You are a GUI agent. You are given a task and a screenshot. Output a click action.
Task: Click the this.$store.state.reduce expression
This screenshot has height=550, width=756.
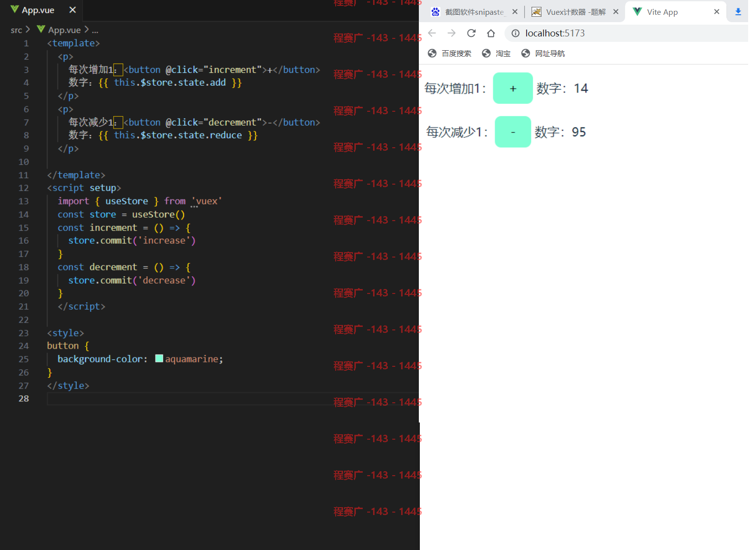click(178, 135)
